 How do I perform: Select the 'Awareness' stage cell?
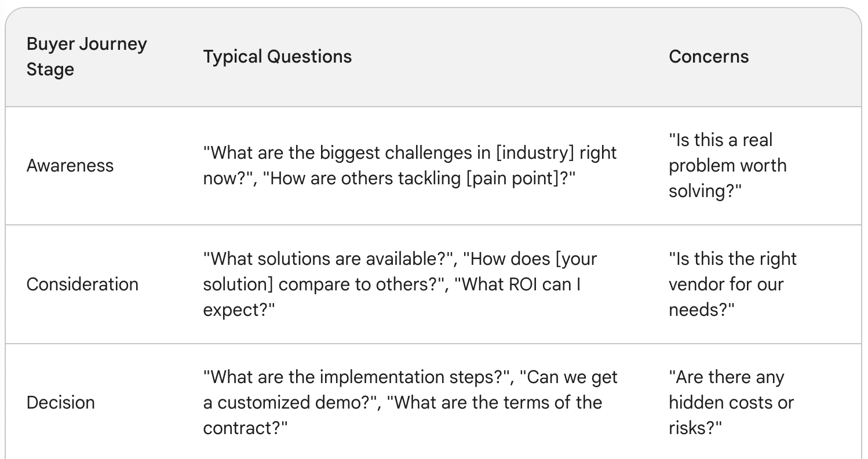click(70, 166)
